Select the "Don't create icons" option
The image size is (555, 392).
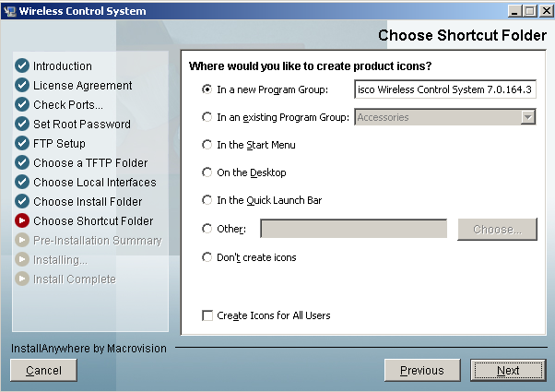(x=207, y=257)
